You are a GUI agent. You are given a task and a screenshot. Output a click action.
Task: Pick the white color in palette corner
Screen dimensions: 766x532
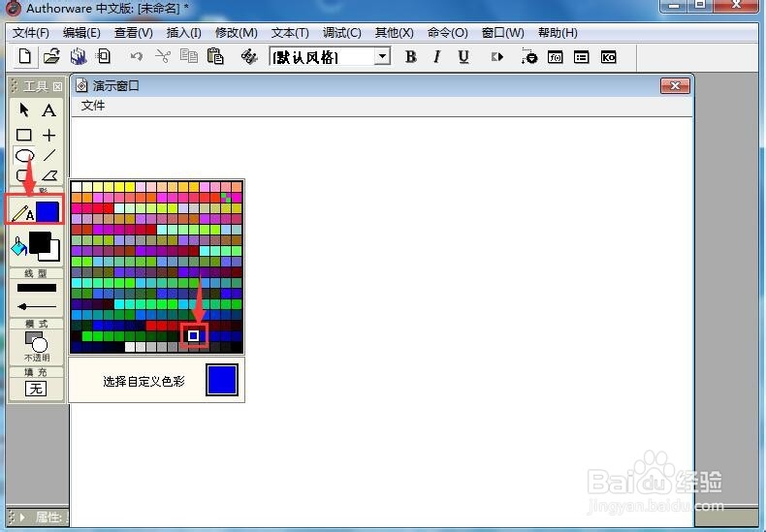77,186
